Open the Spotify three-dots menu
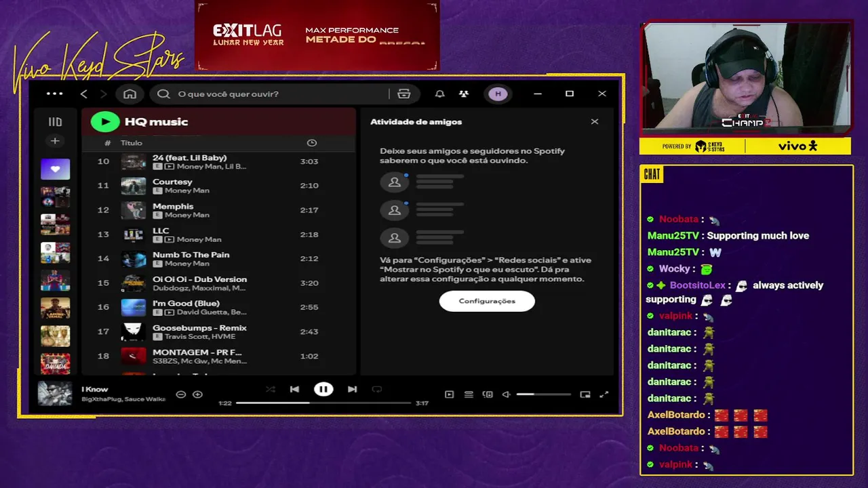Screen dimensions: 868x488 (54, 94)
